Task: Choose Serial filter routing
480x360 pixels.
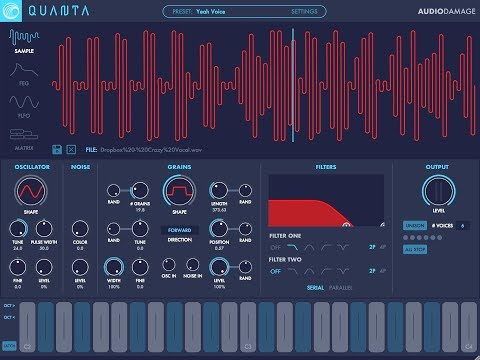Action: [315, 288]
